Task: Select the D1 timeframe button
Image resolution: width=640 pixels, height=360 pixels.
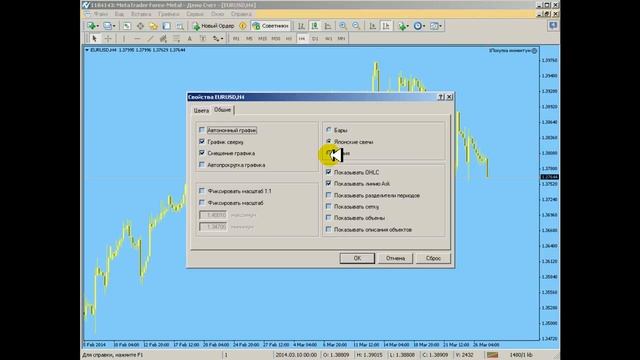Action: 315,39
